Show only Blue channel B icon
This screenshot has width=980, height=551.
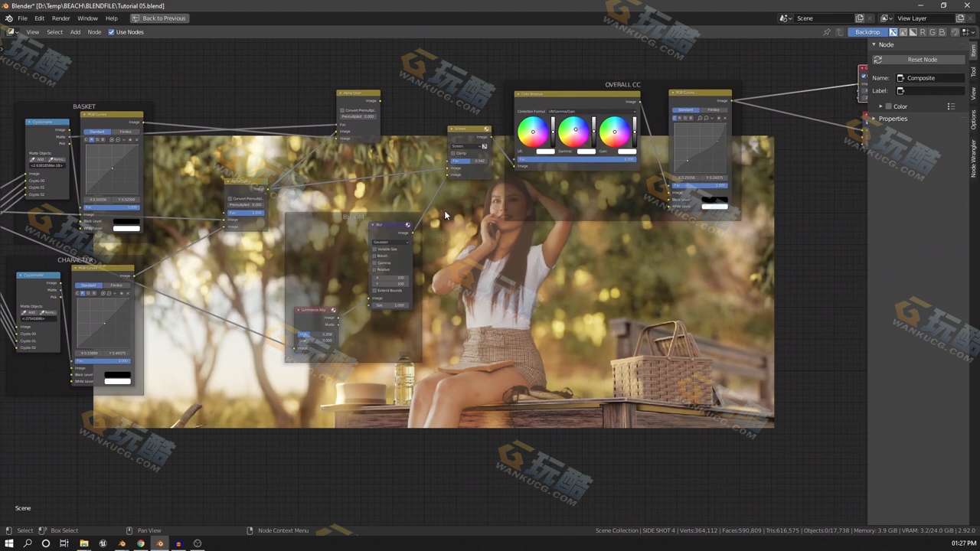tap(942, 32)
